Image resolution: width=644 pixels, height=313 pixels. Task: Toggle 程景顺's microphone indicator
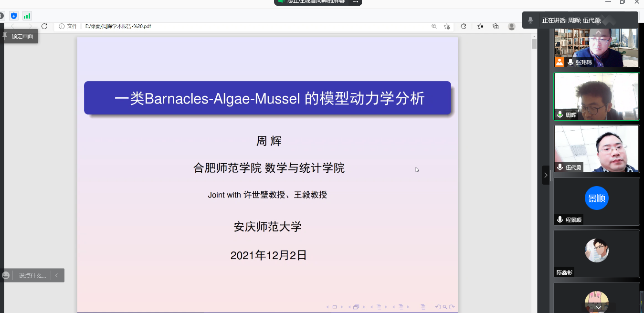pyautogui.click(x=560, y=219)
